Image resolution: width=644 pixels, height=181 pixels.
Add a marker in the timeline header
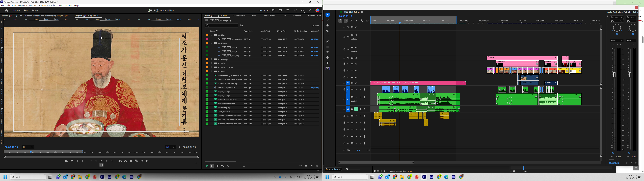(x=356, y=21)
